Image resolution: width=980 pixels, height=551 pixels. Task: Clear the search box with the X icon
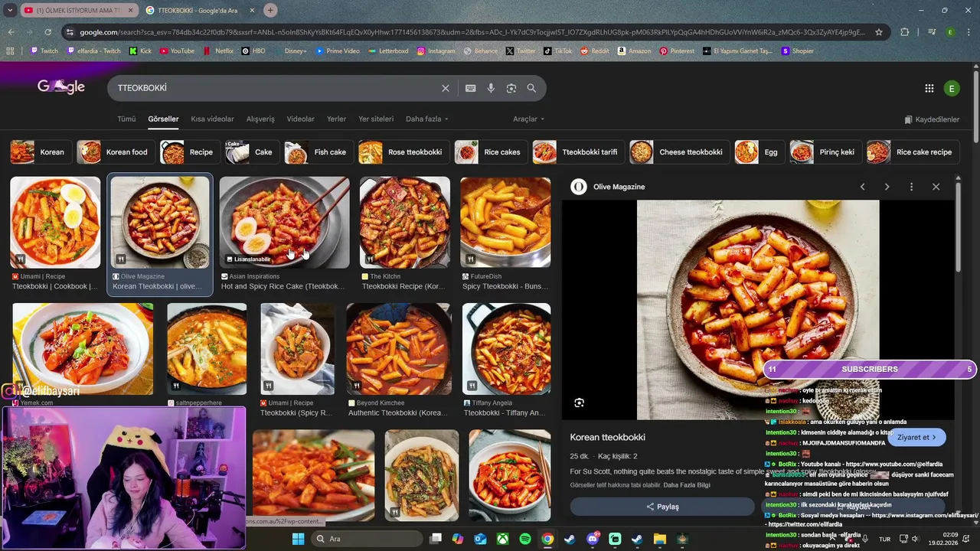click(x=445, y=88)
